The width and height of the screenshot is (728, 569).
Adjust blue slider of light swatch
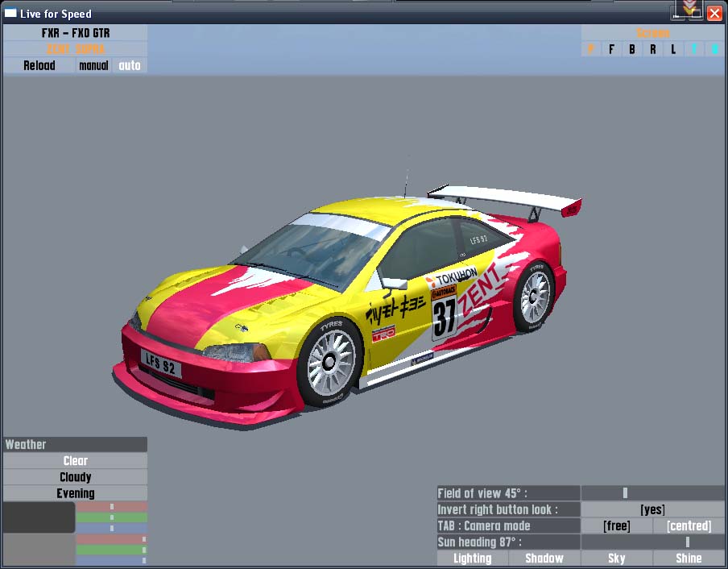[111, 561]
